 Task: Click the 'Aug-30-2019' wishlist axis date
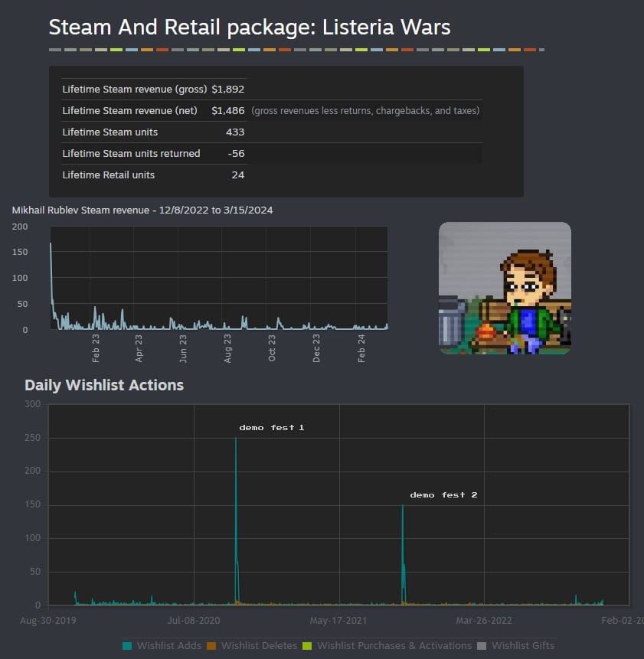[x=48, y=620]
